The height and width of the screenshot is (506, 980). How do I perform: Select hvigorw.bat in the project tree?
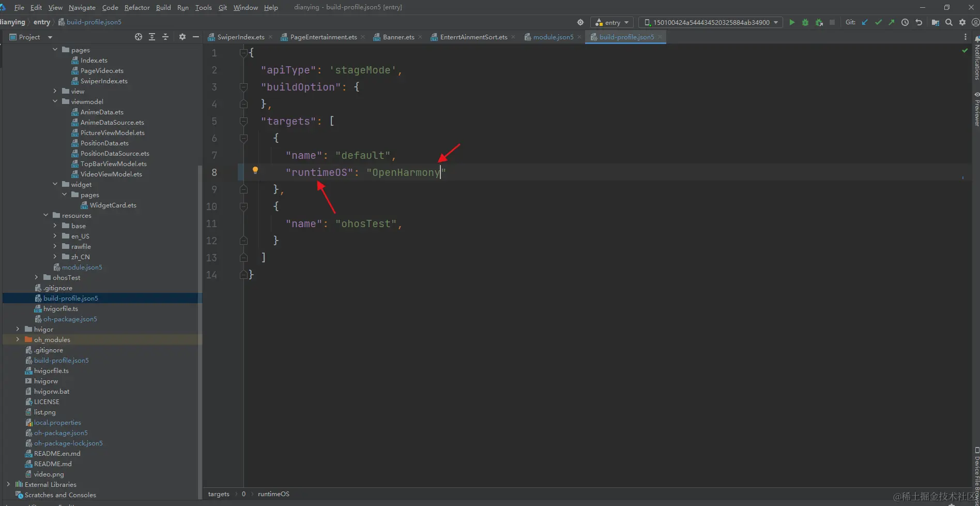52,391
